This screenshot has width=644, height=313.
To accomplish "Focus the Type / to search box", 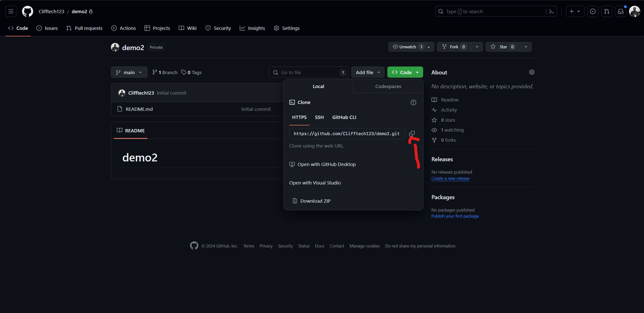I will [x=496, y=11].
